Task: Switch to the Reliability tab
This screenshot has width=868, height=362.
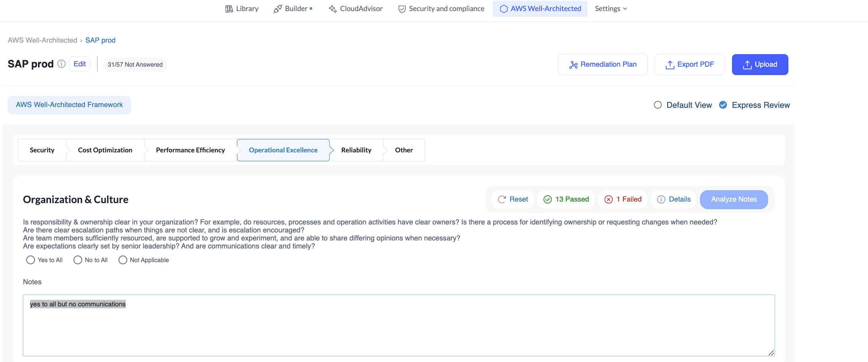Action: (x=356, y=150)
